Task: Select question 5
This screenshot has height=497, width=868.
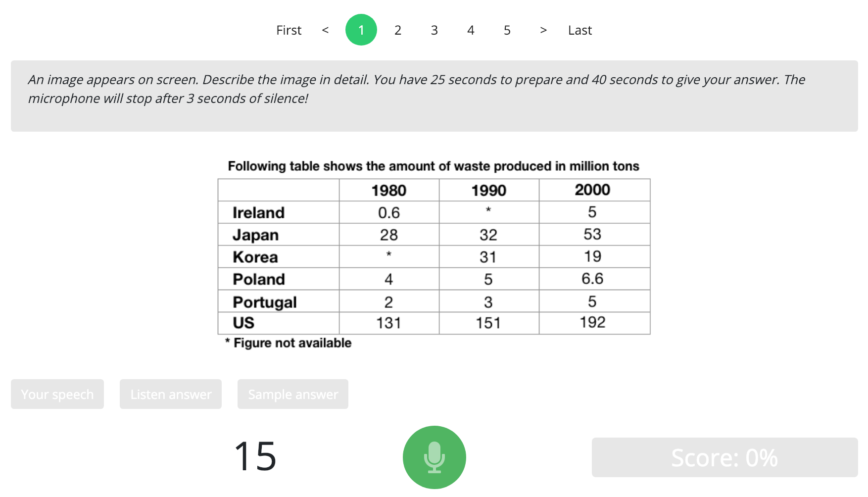Action: (507, 30)
